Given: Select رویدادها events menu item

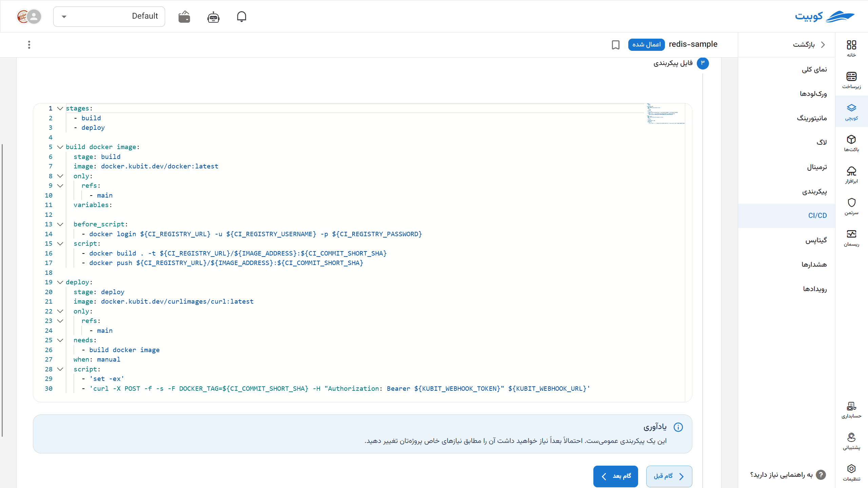Looking at the screenshot, I should (x=787, y=289).
